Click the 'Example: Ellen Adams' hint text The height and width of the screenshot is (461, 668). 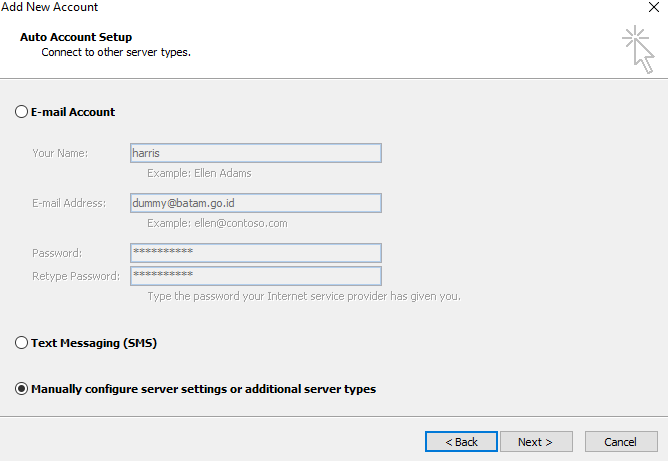pos(199,173)
